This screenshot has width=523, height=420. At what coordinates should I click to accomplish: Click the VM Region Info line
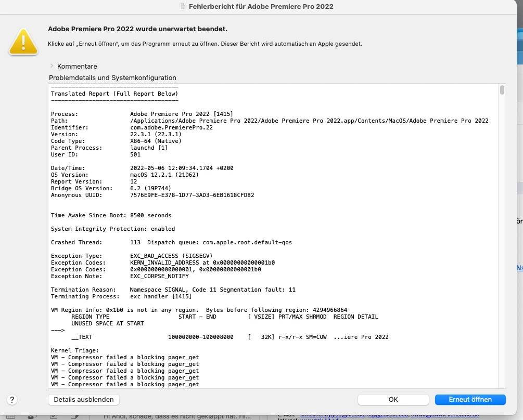(x=199, y=310)
